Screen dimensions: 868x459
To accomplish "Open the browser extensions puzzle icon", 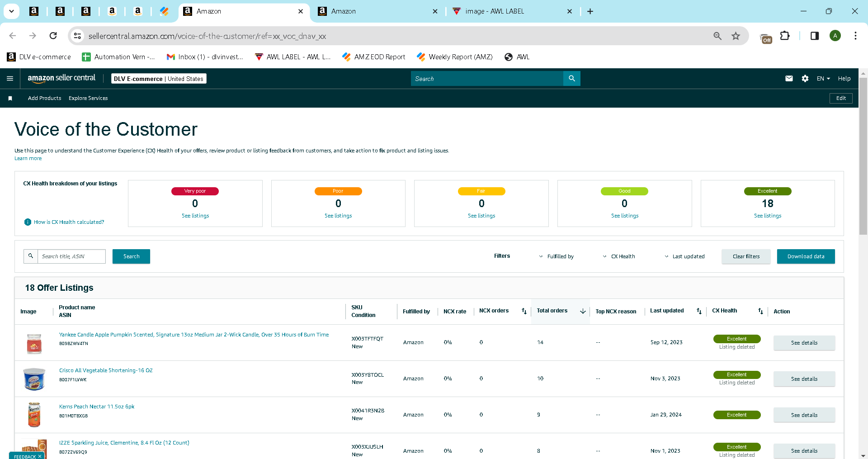I will point(785,36).
